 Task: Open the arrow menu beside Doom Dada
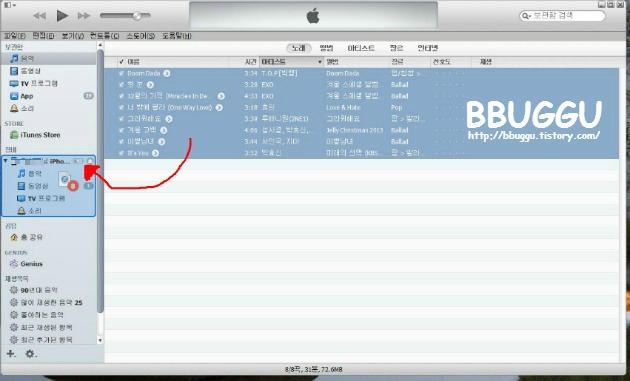tap(167, 74)
